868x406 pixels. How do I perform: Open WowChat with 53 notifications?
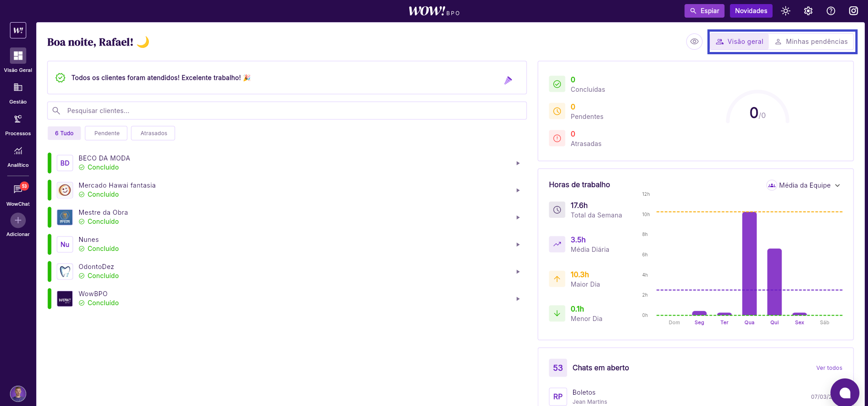[x=18, y=189]
